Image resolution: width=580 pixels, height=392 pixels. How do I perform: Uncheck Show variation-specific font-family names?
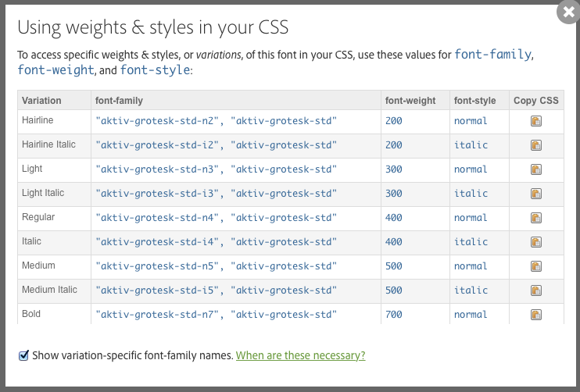pos(23,355)
